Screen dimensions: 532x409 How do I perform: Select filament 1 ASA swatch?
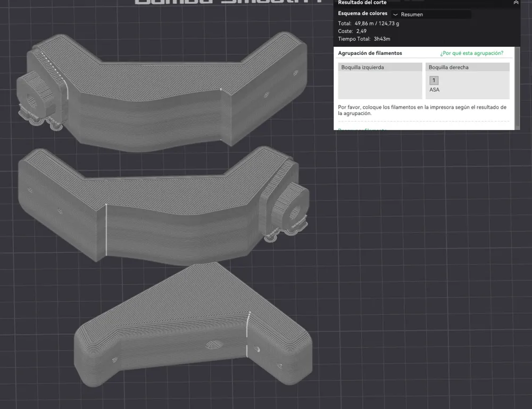(434, 80)
